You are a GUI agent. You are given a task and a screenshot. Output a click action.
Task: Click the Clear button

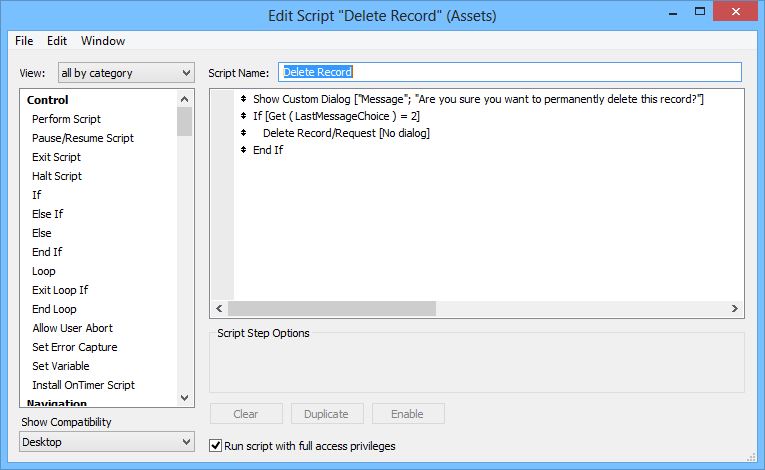pyautogui.click(x=245, y=414)
